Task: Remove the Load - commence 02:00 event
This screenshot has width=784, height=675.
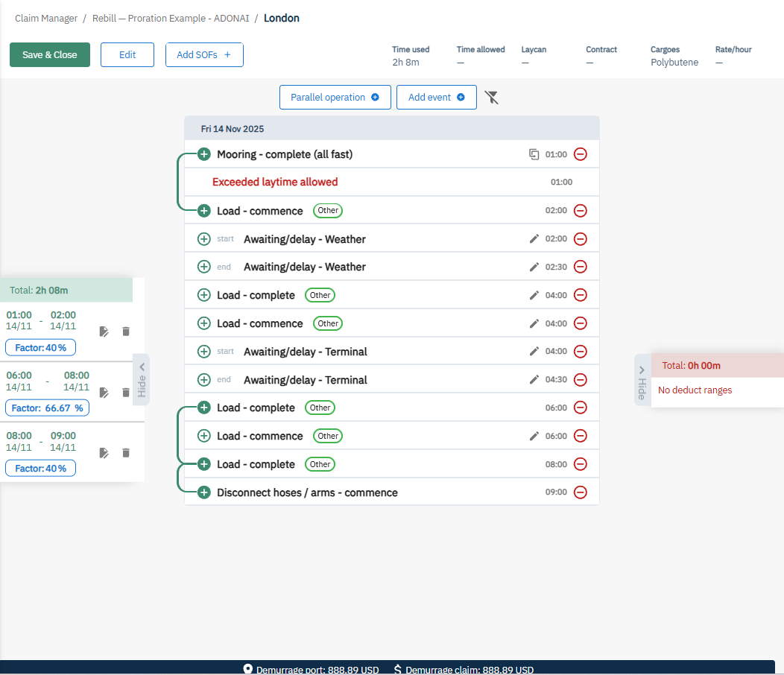Action: tap(580, 211)
